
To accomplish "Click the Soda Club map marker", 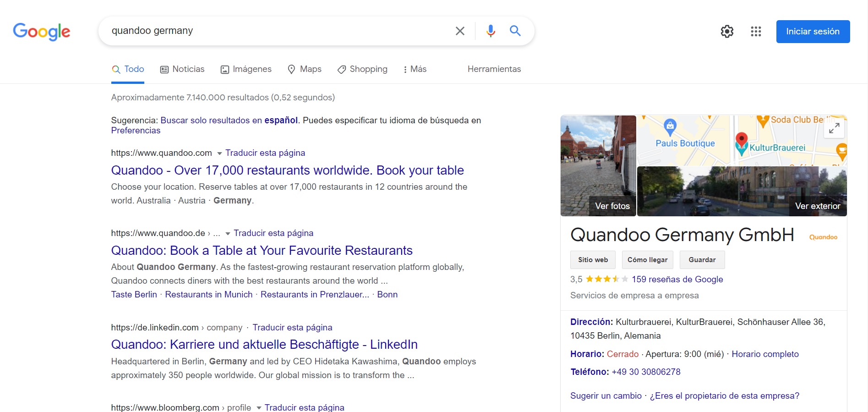I will pyautogui.click(x=762, y=121).
